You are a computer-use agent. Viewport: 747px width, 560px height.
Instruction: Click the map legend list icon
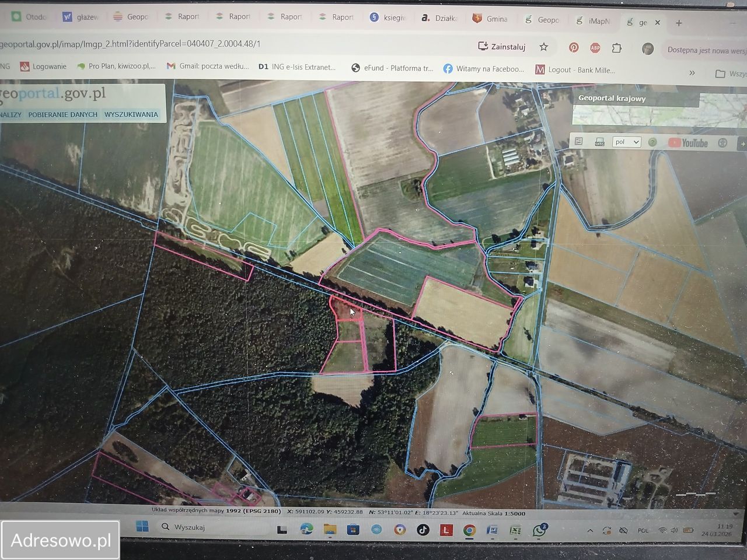coord(579,141)
